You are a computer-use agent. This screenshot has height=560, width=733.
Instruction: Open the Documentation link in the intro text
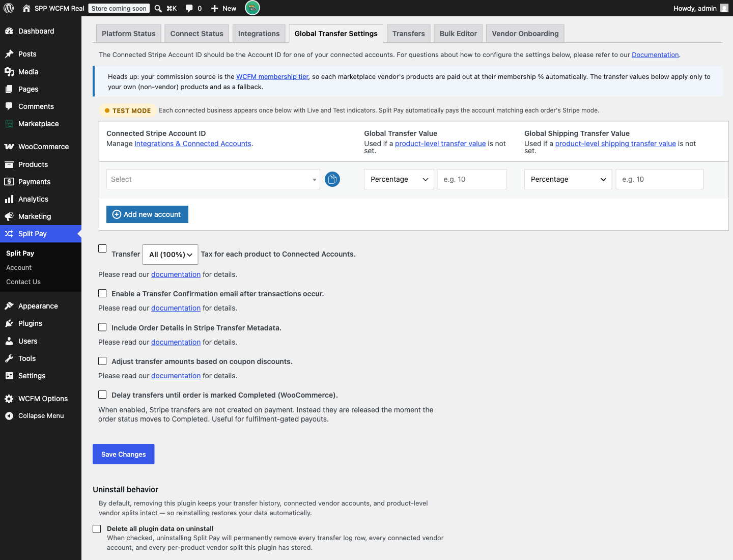(655, 54)
